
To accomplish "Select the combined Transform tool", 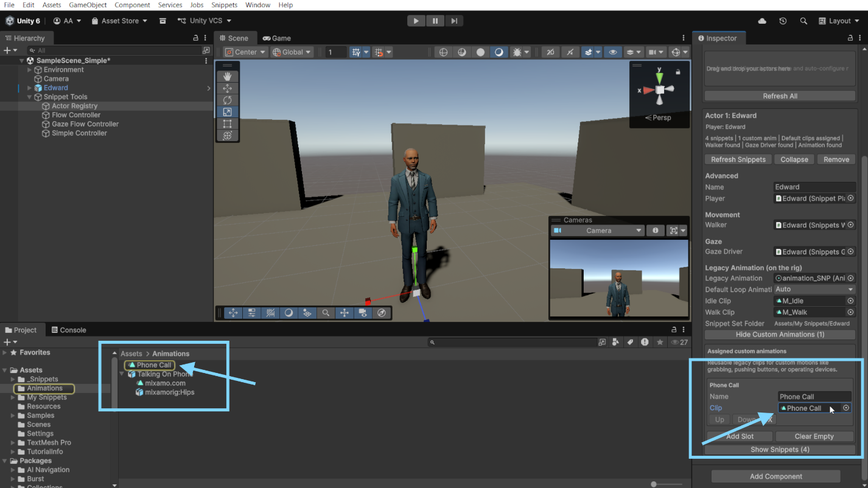I will tap(227, 136).
